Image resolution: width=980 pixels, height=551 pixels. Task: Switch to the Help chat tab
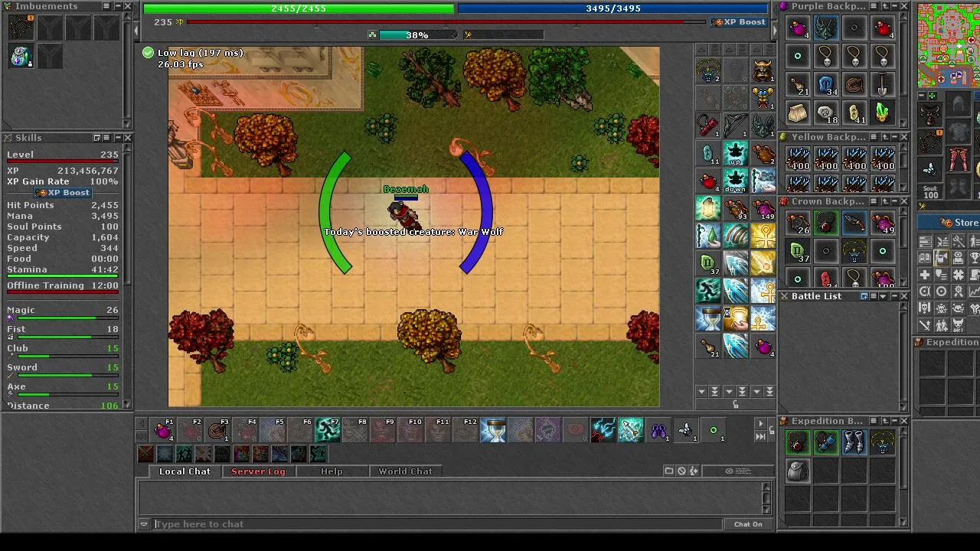[332, 471]
